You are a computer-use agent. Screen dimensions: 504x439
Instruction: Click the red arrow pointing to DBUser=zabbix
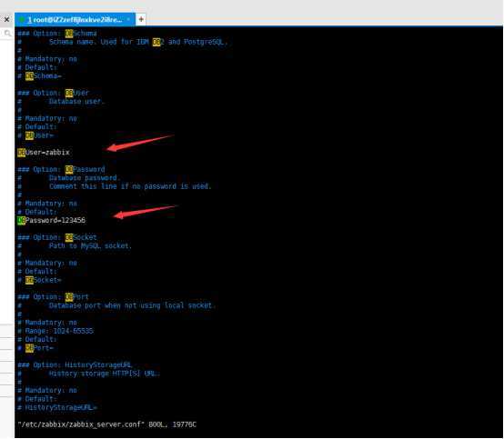(x=140, y=143)
